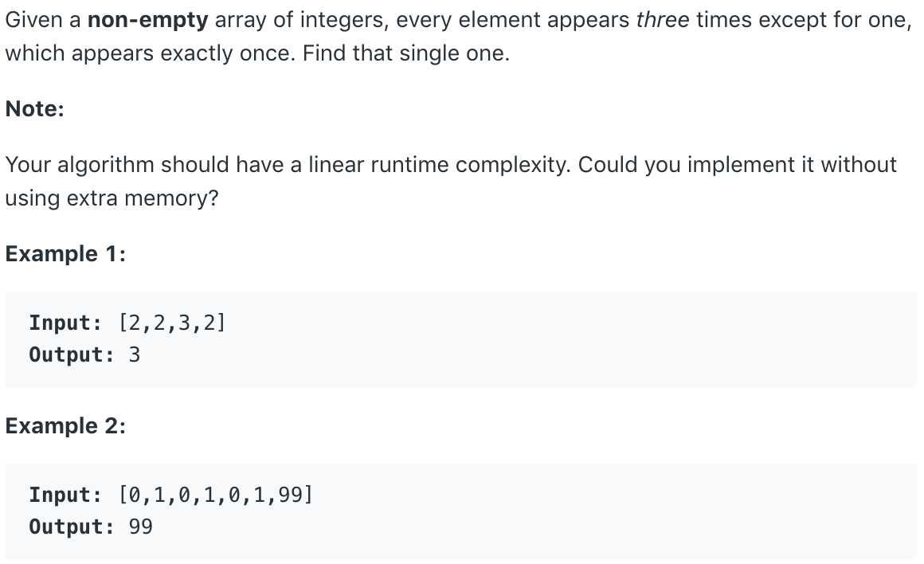Click the "Example 2:" heading
Image resolution: width=924 pixels, height=564 pixels.
65,425
